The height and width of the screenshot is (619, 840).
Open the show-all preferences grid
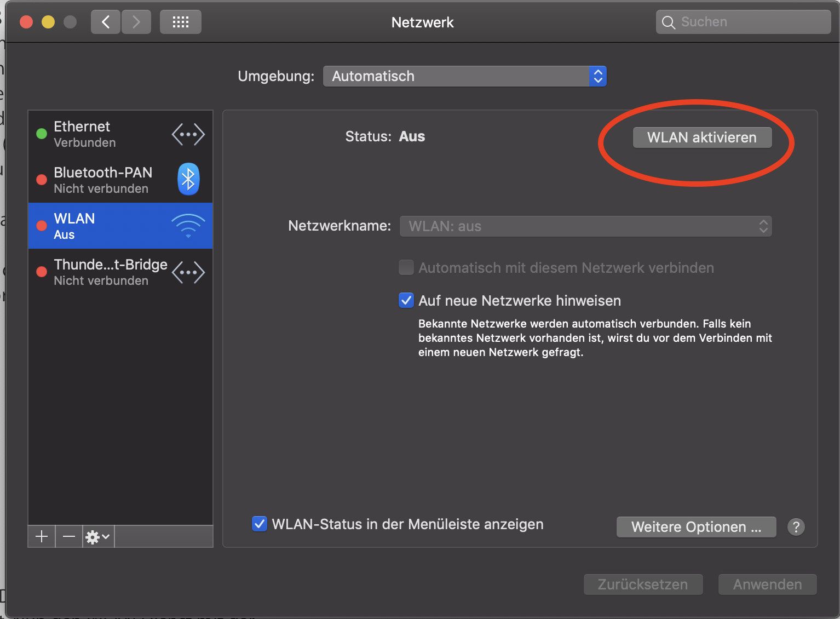pyautogui.click(x=180, y=22)
